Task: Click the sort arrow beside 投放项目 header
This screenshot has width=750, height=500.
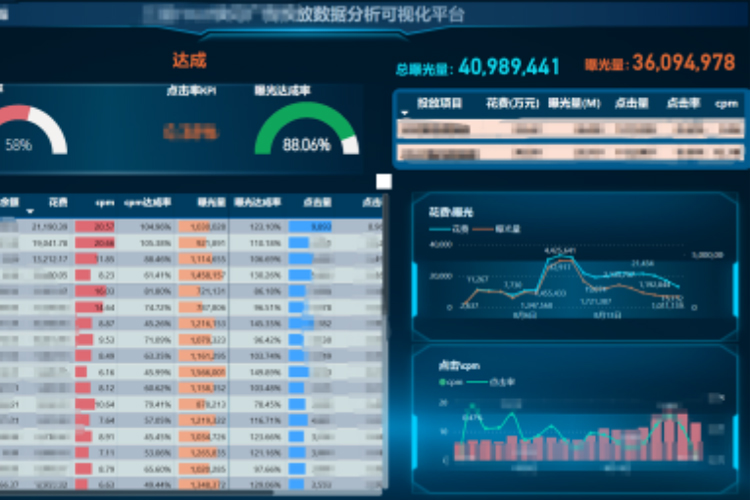Action: point(405,113)
